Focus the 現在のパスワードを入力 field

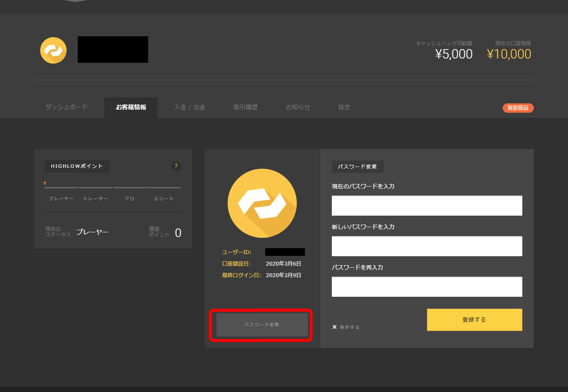(x=427, y=206)
